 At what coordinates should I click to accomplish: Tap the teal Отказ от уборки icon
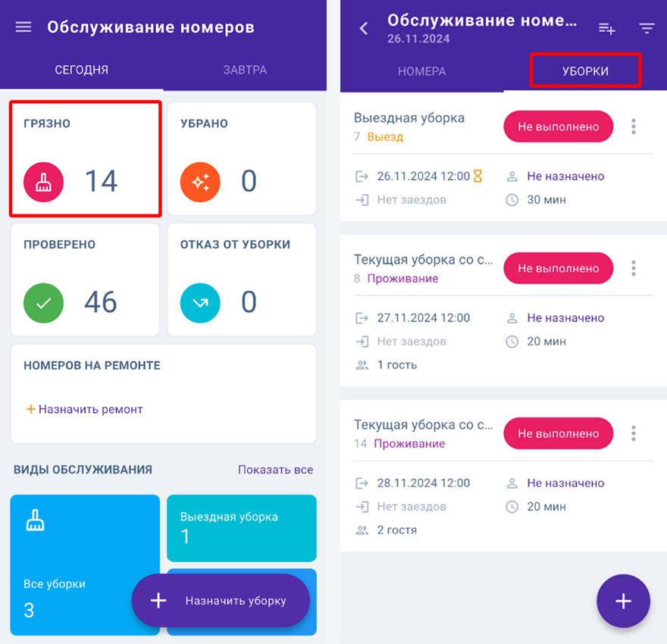click(200, 303)
